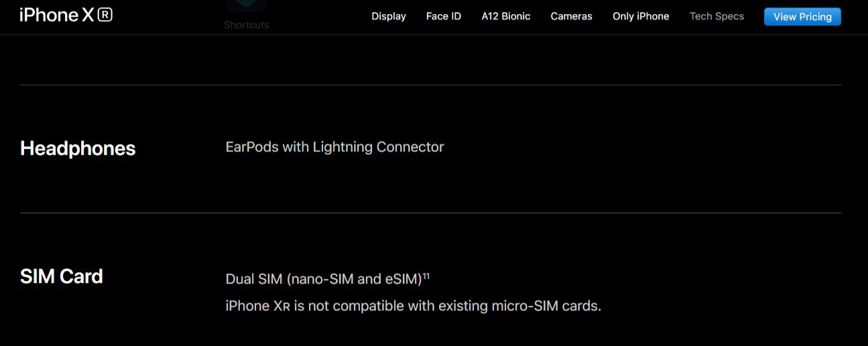Click the iPhone XR logo title
The width and height of the screenshot is (868, 346).
(65, 15)
